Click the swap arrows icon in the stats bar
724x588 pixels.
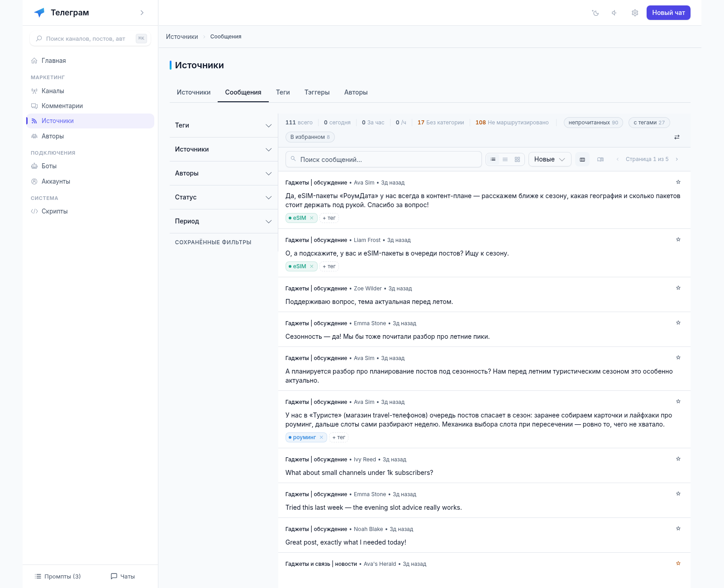(x=677, y=137)
